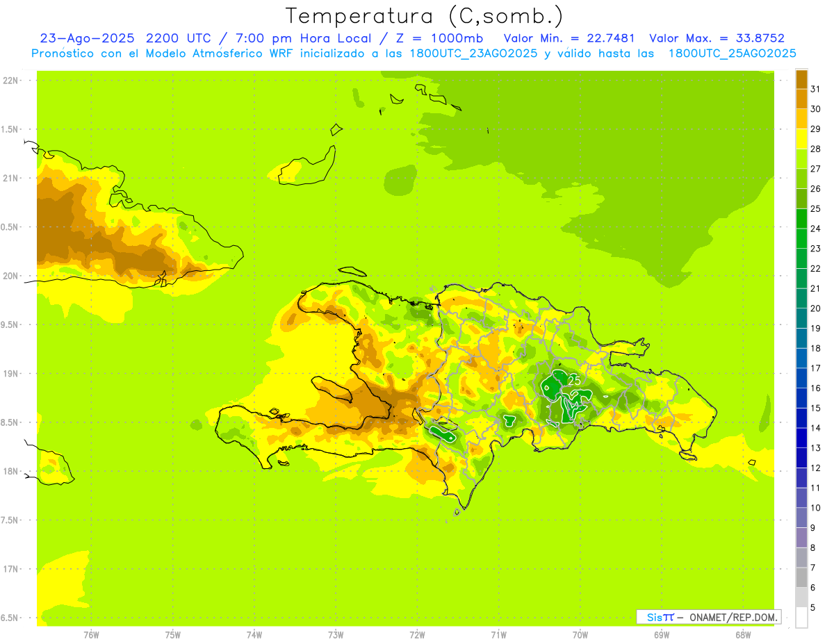
Task: Click the '74W' longitude axis label
Action: [x=254, y=634]
